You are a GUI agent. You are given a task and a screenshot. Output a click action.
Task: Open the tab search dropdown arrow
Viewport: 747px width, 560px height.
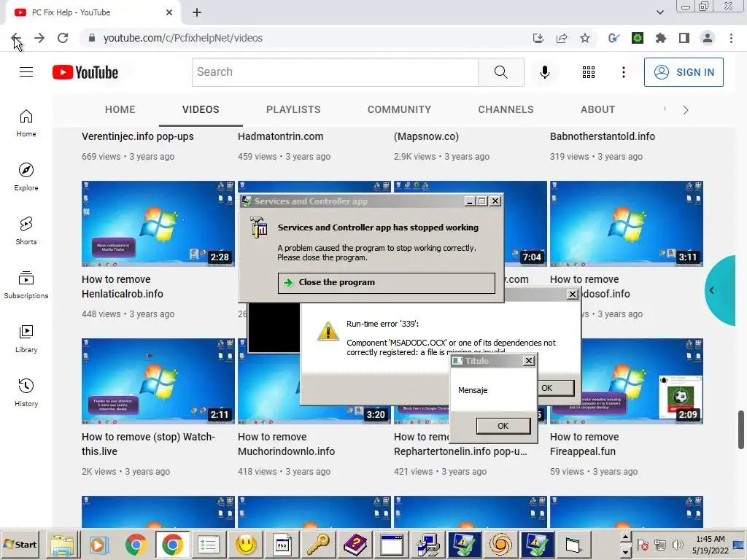click(660, 12)
